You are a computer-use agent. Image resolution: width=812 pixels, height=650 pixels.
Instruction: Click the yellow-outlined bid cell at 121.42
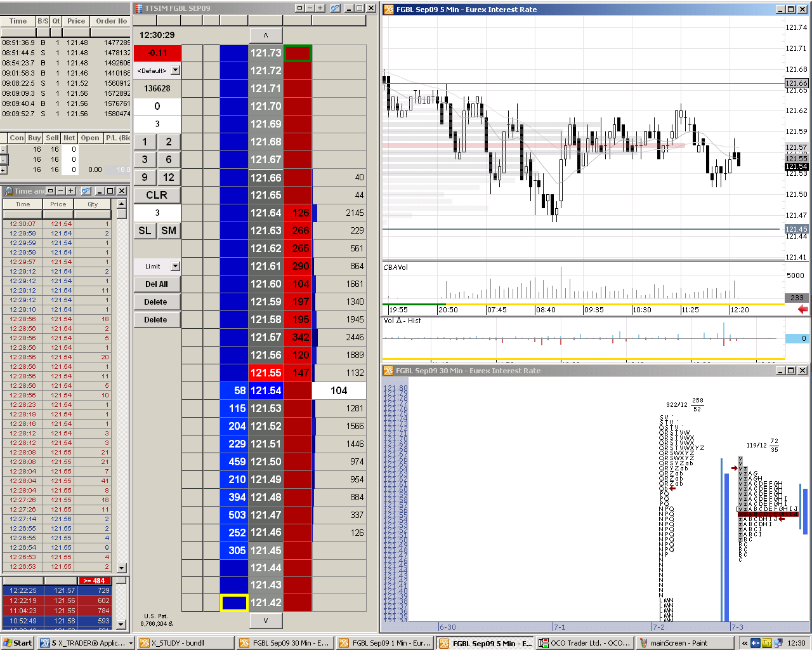point(233,602)
